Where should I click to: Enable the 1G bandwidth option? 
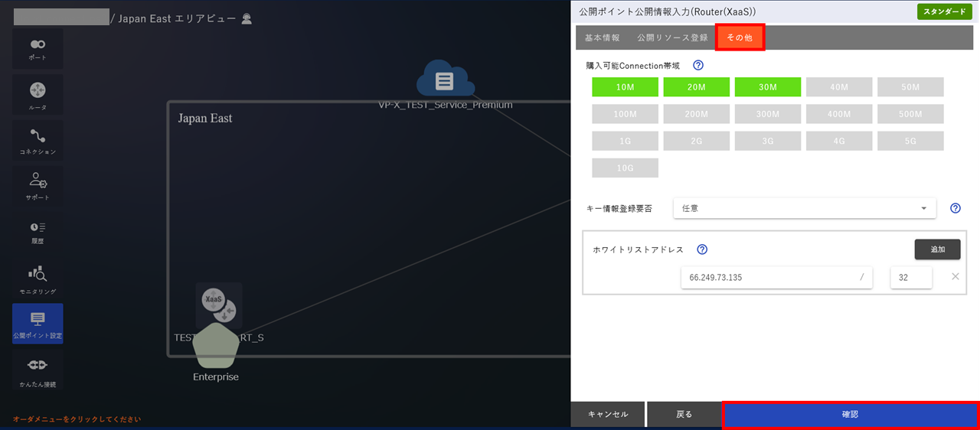point(625,141)
